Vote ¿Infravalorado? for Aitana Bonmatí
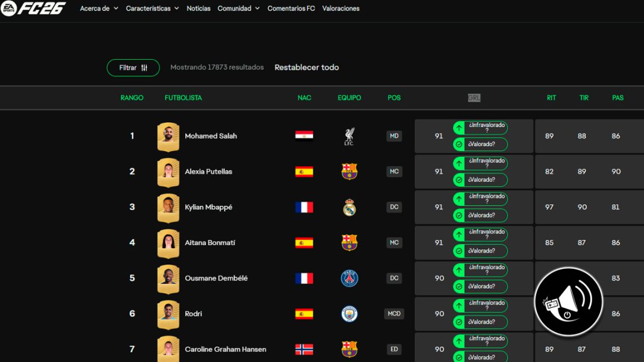Viewport: 644px width, 362px height. pos(480,234)
